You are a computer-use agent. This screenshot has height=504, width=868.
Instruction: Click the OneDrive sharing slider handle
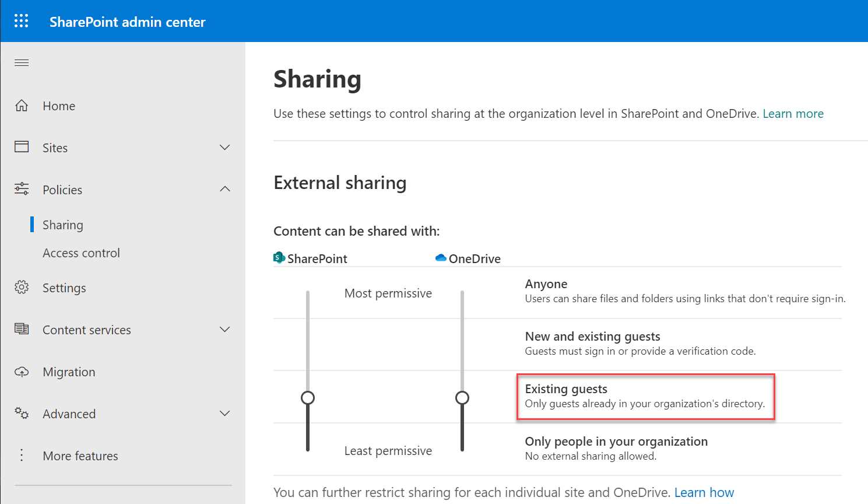pos(462,397)
